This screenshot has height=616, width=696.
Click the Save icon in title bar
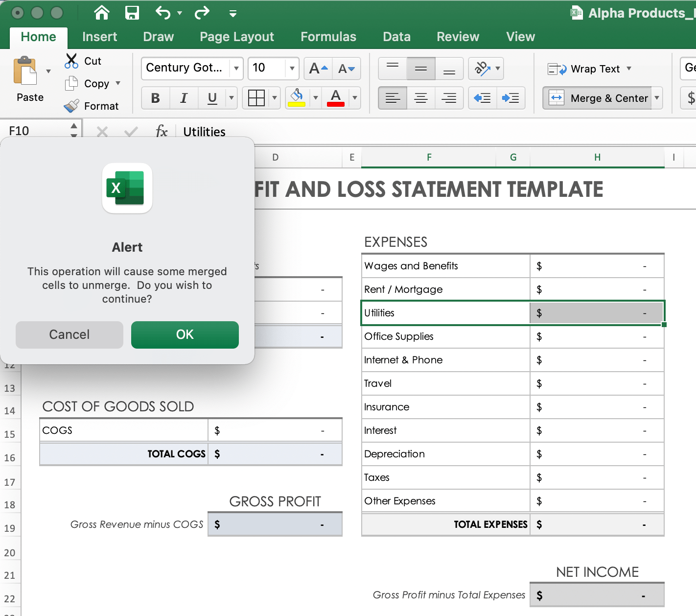point(132,13)
